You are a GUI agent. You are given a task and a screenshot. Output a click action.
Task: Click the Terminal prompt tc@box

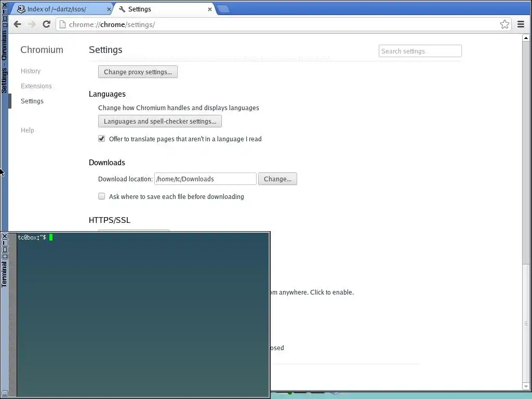click(x=32, y=237)
